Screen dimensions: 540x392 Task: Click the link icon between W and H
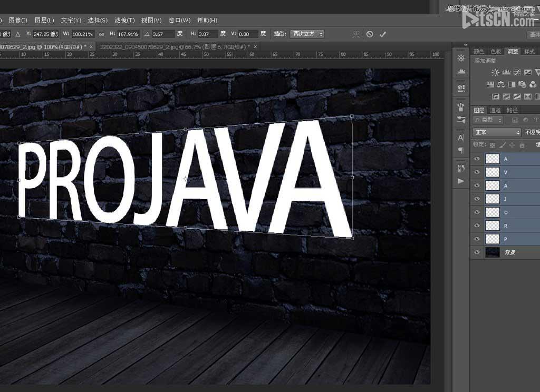click(101, 34)
